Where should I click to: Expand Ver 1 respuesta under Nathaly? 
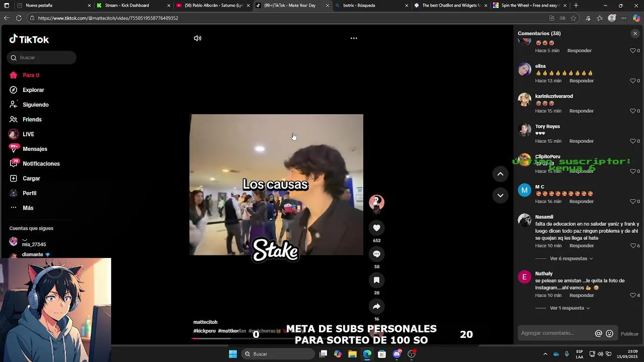coord(570,308)
